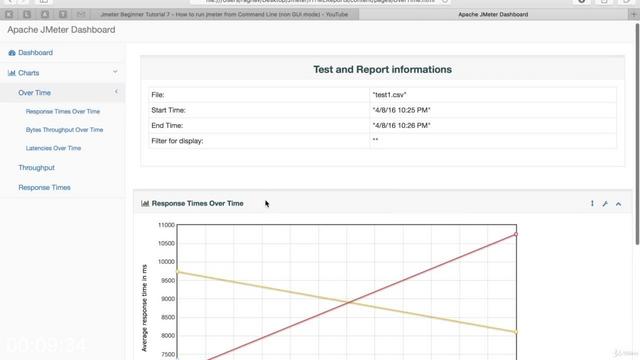Click the Apache JMeter Dashboard brand title
The height and width of the screenshot is (360, 640).
coord(61,30)
